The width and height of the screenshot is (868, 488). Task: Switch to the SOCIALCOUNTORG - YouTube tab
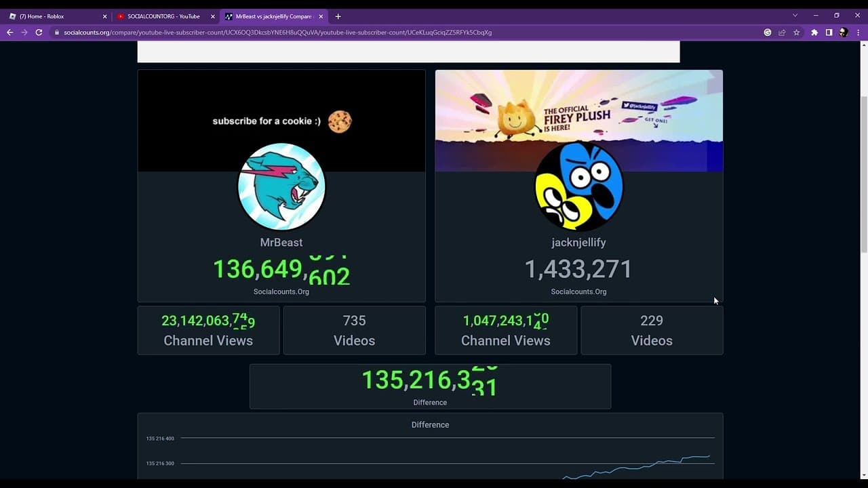(x=165, y=16)
